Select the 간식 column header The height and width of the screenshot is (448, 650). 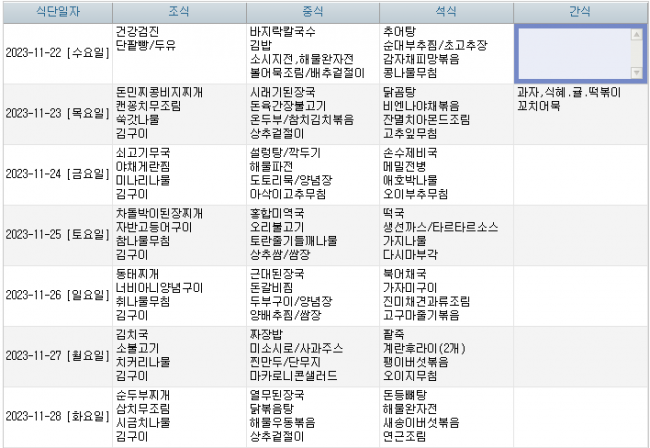pyautogui.click(x=580, y=12)
